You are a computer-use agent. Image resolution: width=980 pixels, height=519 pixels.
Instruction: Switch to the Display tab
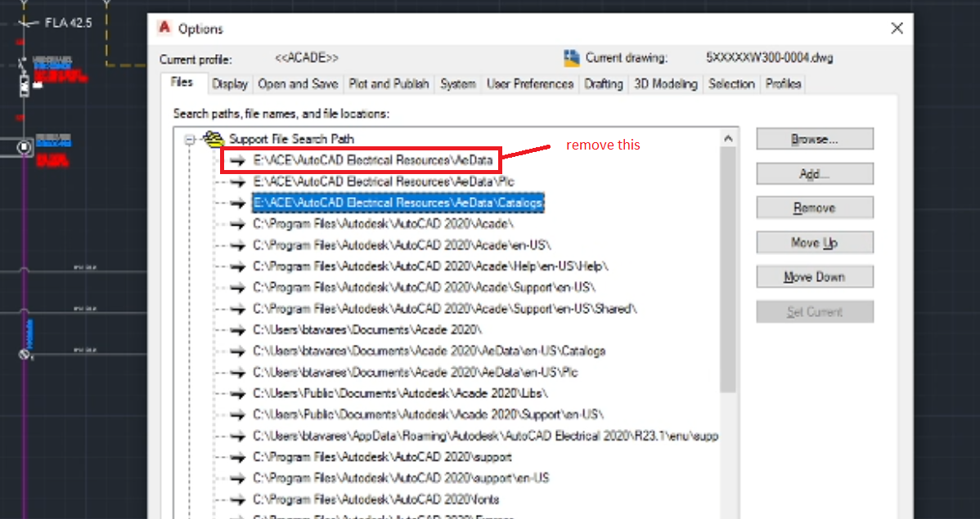(230, 83)
